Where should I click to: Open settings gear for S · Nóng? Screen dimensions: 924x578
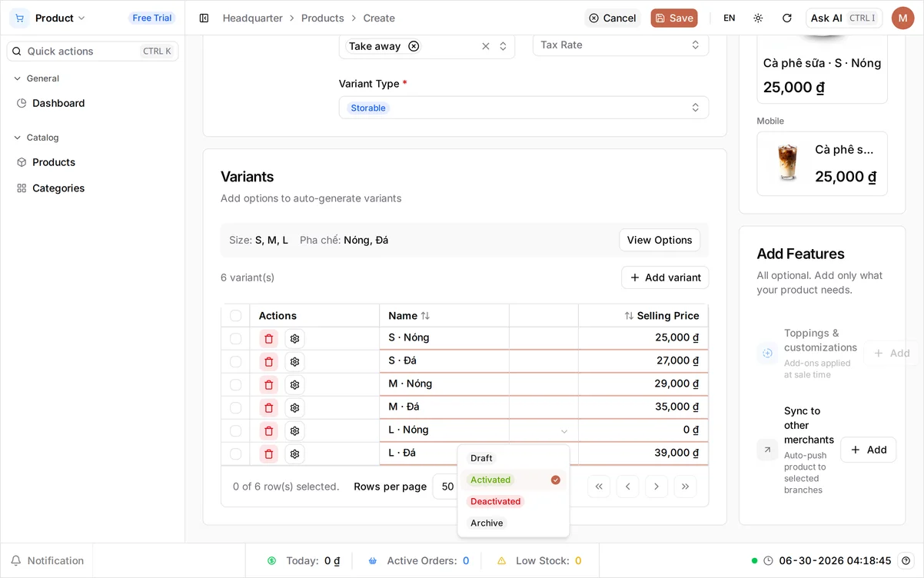[x=294, y=338]
